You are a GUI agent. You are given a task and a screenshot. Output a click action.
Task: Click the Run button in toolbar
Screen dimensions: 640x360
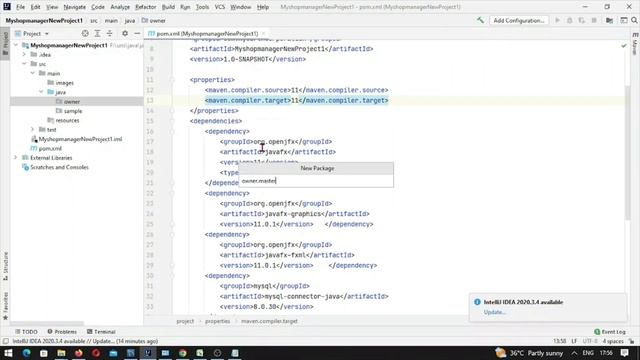click(x=557, y=20)
